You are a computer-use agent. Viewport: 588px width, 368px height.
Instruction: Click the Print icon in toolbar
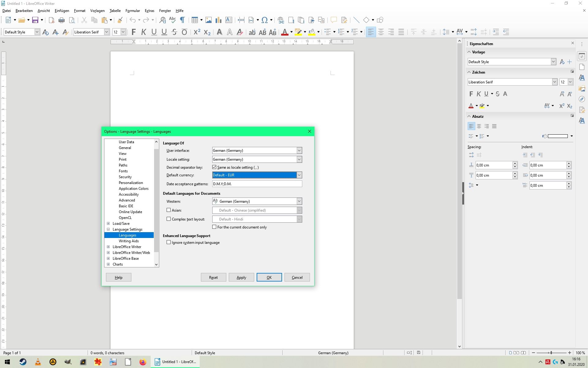coord(62,20)
